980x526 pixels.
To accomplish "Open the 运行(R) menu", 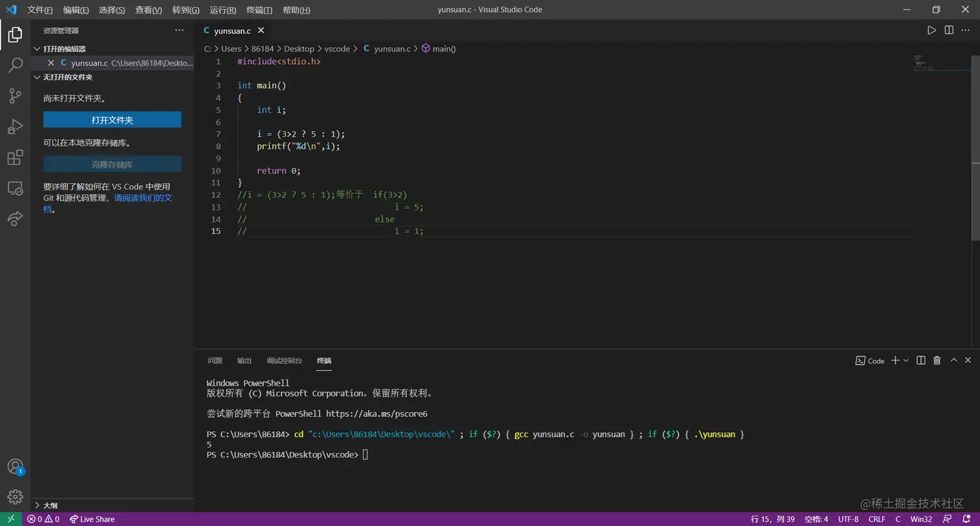I will click(x=223, y=10).
